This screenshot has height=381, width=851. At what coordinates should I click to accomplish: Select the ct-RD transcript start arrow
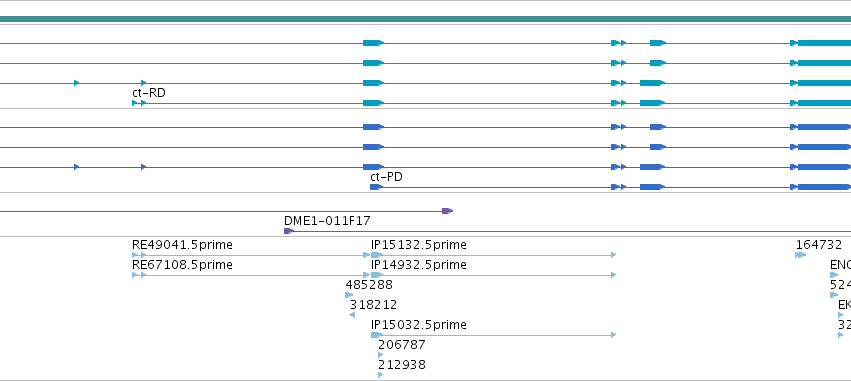tap(135, 103)
